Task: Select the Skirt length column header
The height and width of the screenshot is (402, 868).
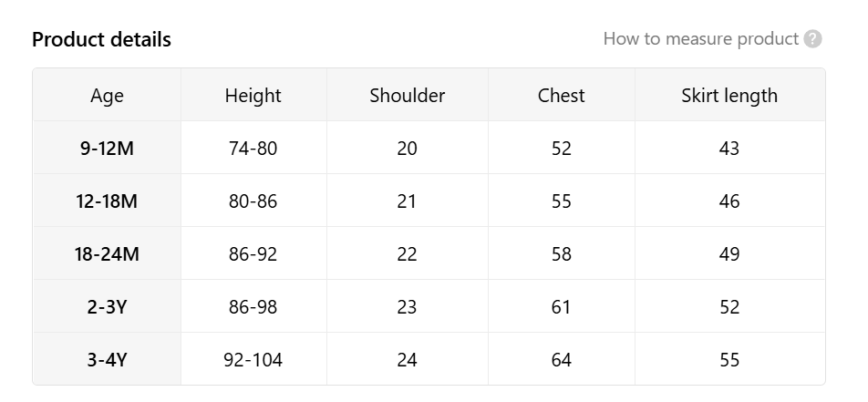Action: coord(729,95)
